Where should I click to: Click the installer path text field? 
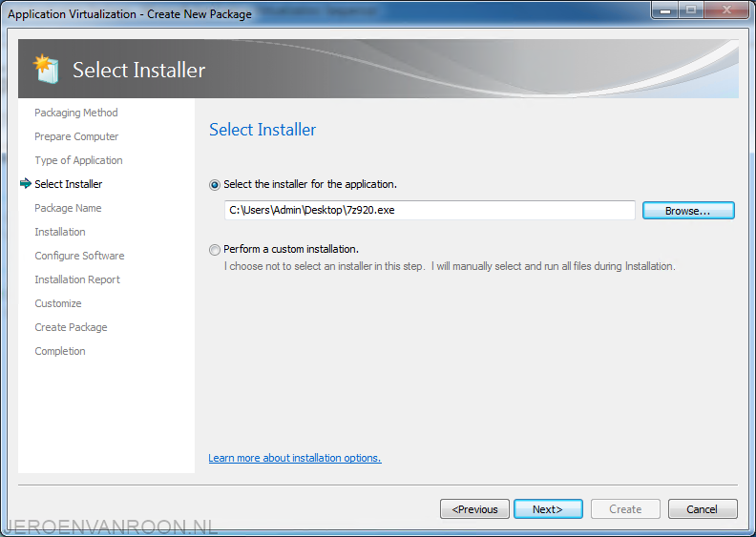(x=430, y=211)
